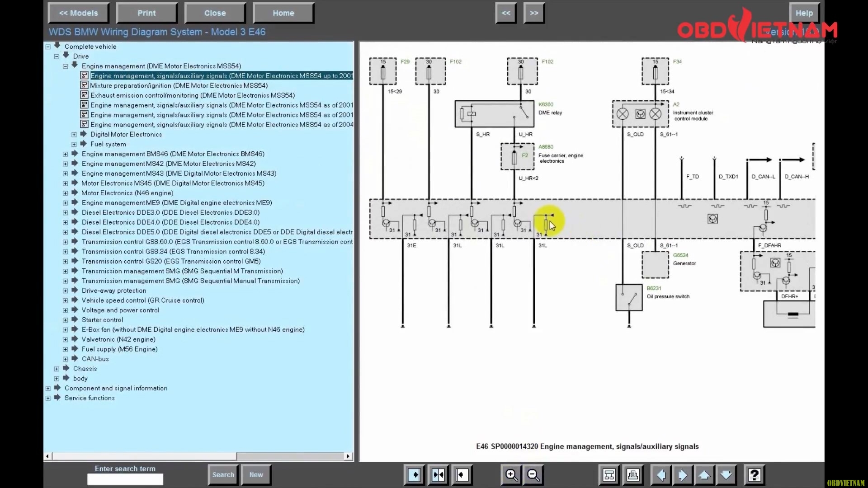The width and height of the screenshot is (868, 488).
Task: Expand Component and signal information node
Action: 48,389
